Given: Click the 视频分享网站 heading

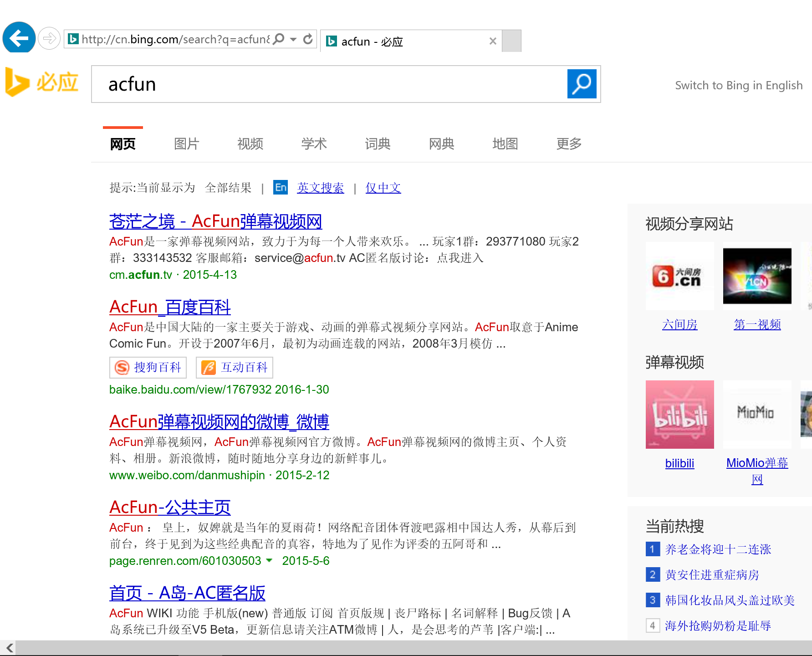Looking at the screenshot, I should (689, 224).
